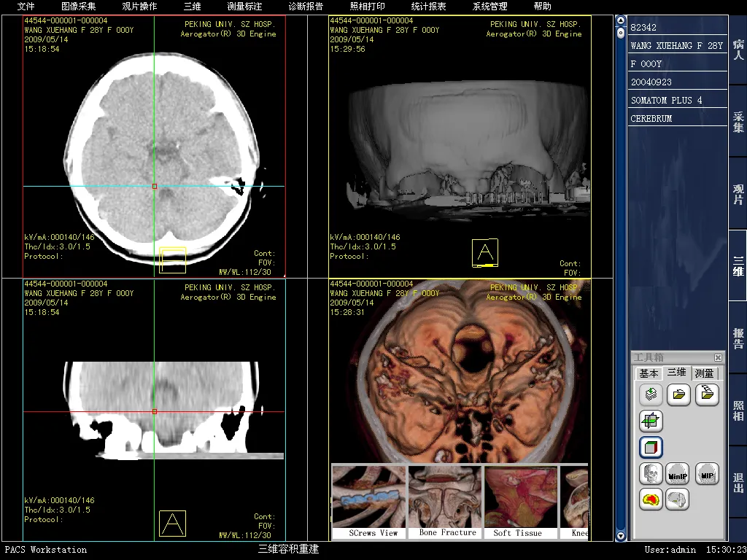The image size is (747, 560).
Task: Go to the 照相 side tab
Action: tap(738, 411)
